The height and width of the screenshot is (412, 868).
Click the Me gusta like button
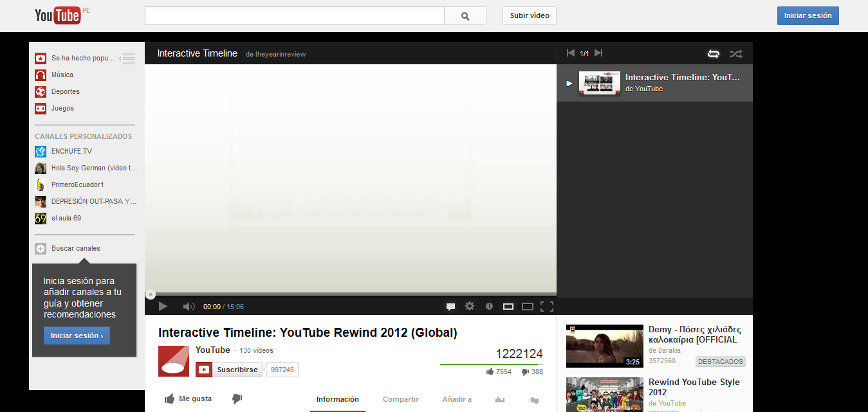coord(188,399)
